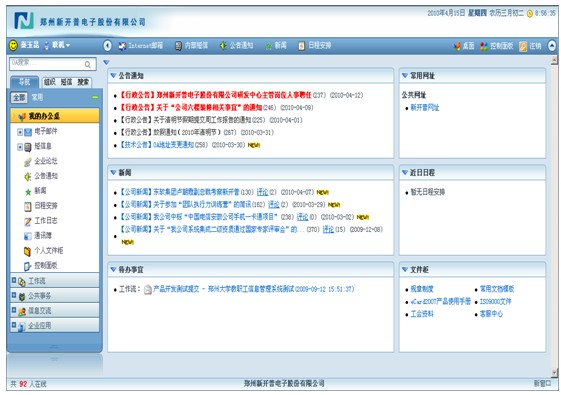Image resolution: width=561 pixels, height=395 pixels.
Task: Collapse the 新闻 panel with its triangle
Action: 113,172
